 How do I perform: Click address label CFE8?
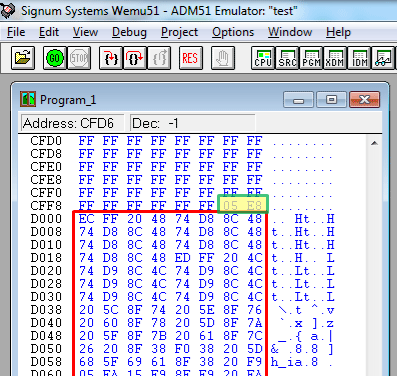46,180
